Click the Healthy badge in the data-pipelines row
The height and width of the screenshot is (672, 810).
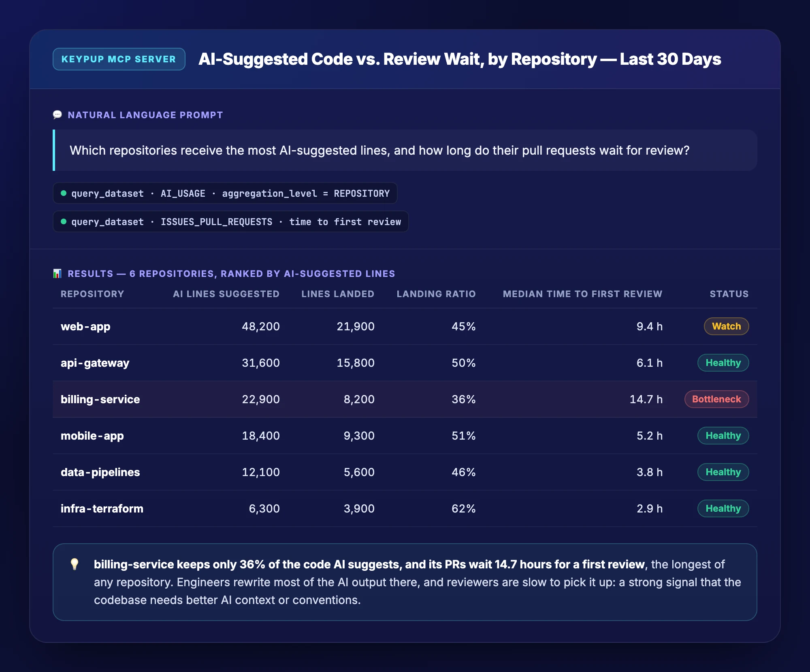click(723, 472)
